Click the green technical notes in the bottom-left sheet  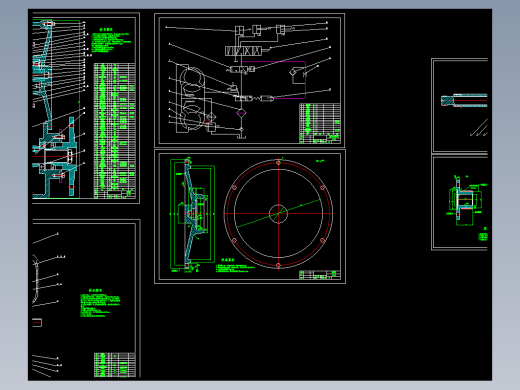pos(100,303)
